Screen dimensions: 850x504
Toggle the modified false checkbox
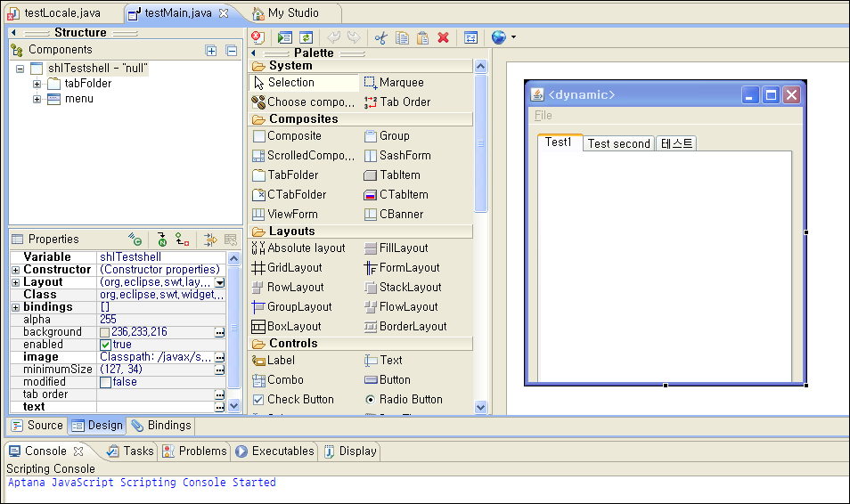click(106, 382)
